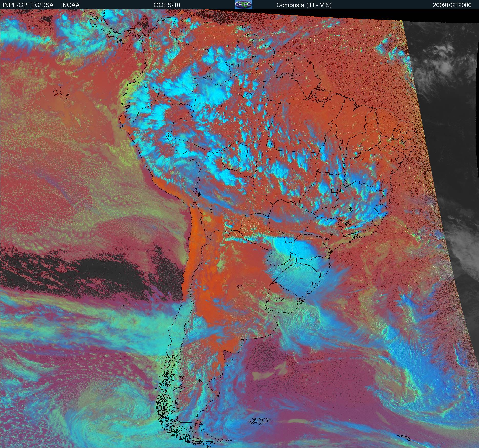Click the 'NOAA' label in the header
Screen dimensions: 479x448
point(71,5)
